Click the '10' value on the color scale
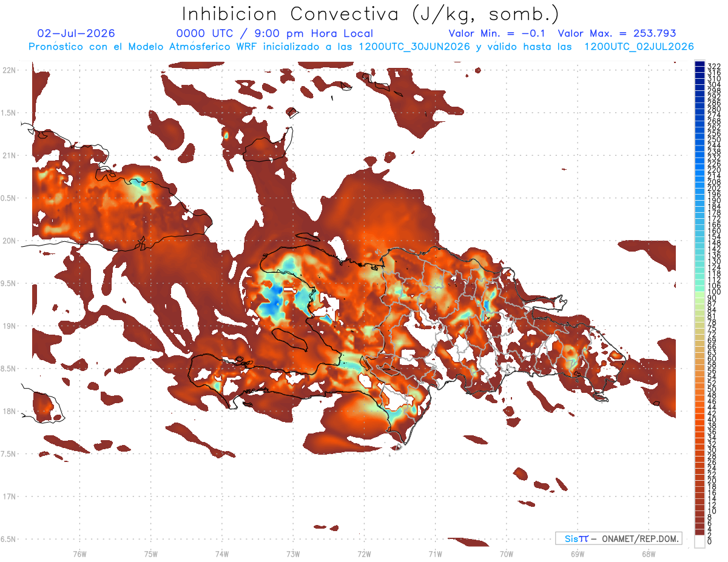Image resolution: width=728 pixels, height=562 pixels. click(x=712, y=511)
